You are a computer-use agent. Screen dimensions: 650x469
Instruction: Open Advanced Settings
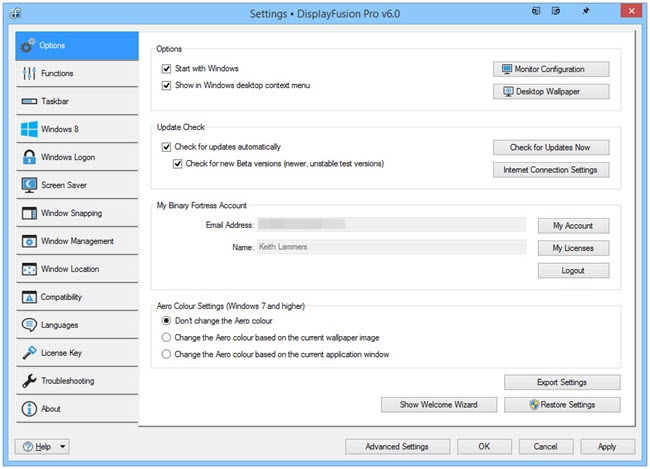point(397,447)
